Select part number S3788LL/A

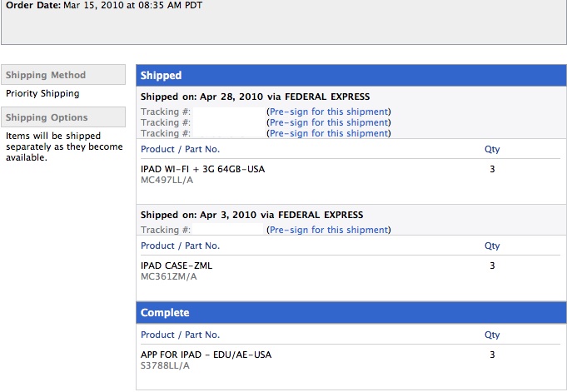click(165, 365)
